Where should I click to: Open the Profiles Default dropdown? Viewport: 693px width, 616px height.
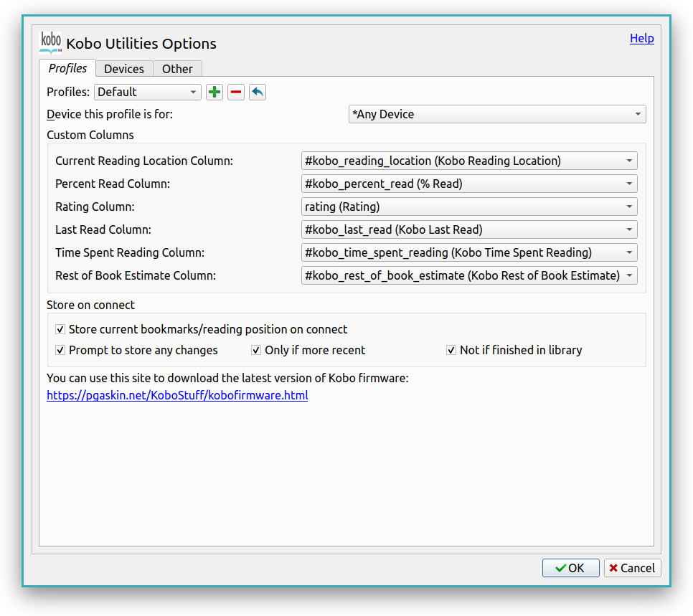148,92
